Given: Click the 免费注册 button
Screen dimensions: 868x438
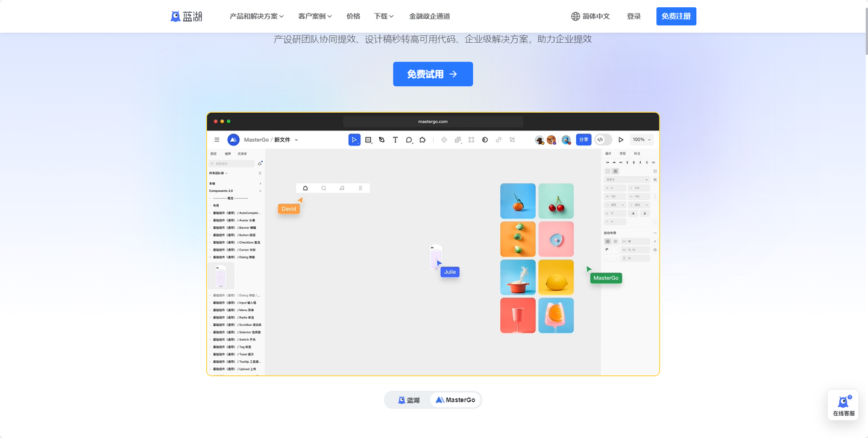Looking at the screenshot, I should [x=676, y=16].
